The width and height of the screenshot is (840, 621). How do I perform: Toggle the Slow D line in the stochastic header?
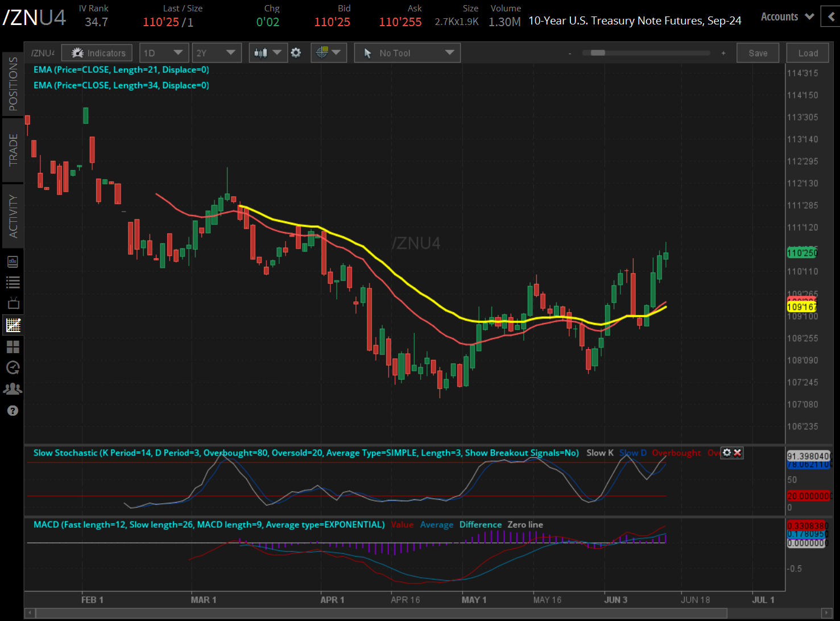point(633,453)
